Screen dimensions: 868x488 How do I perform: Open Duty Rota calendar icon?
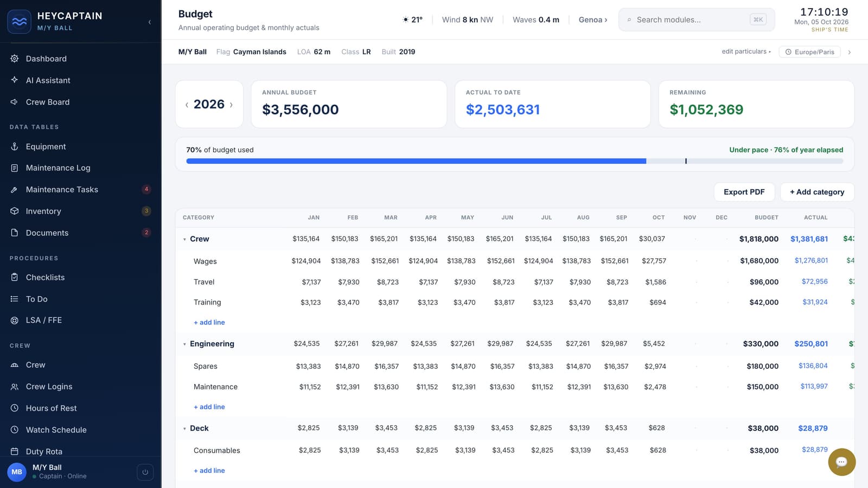[x=15, y=452]
